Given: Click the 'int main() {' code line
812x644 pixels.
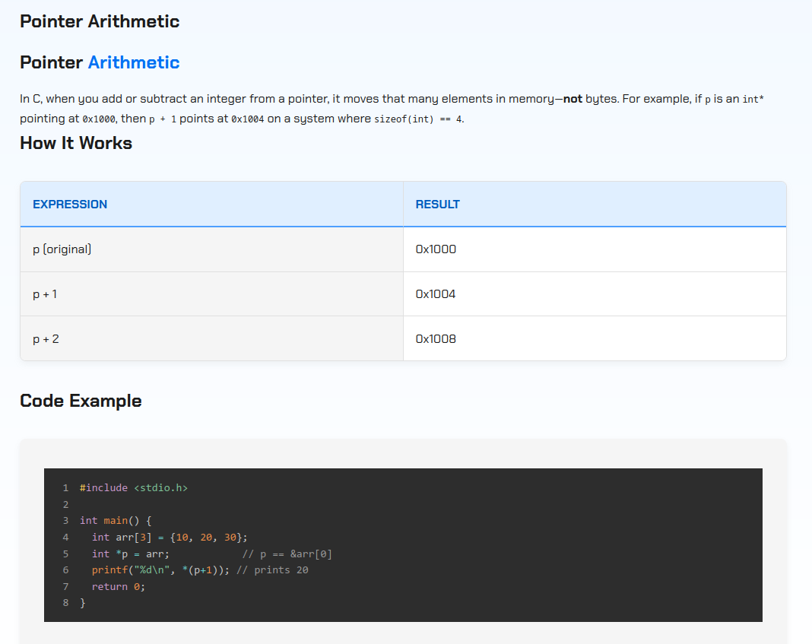Looking at the screenshot, I should [116, 520].
